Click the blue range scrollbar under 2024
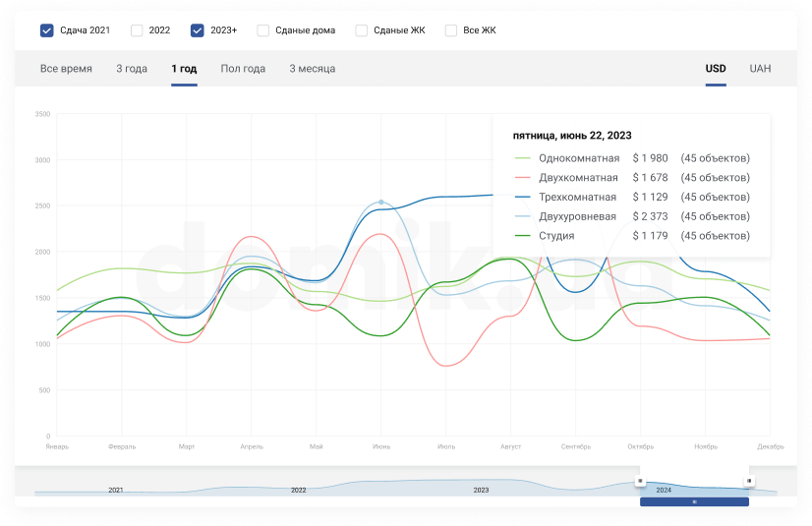This screenshot has height=526, width=812. (694, 501)
